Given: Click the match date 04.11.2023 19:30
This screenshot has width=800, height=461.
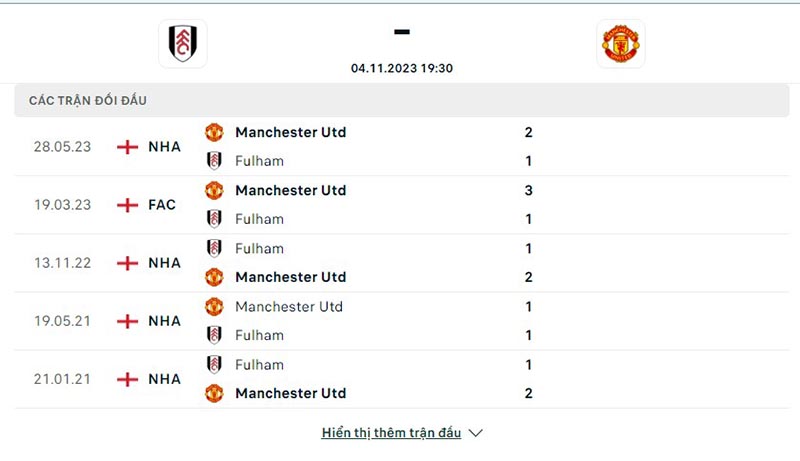Looking at the screenshot, I should pos(402,68).
